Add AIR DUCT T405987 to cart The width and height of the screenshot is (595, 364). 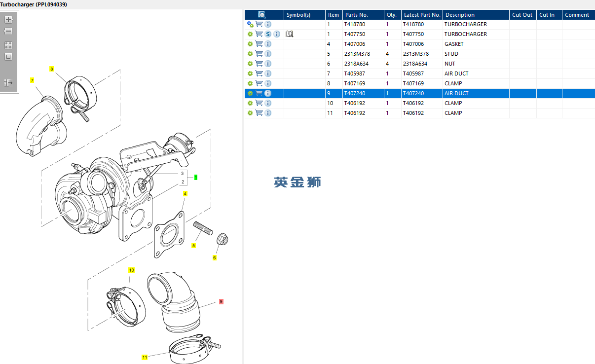coord(259,73)
